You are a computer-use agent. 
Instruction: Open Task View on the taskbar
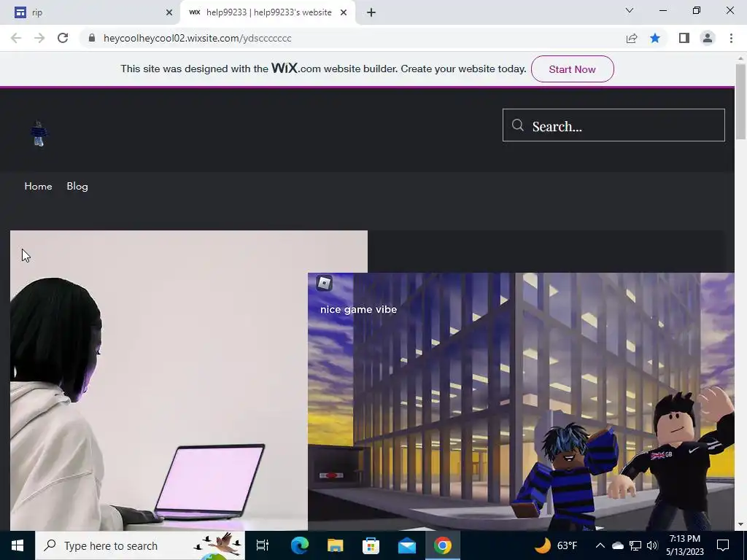pos(263,545)
